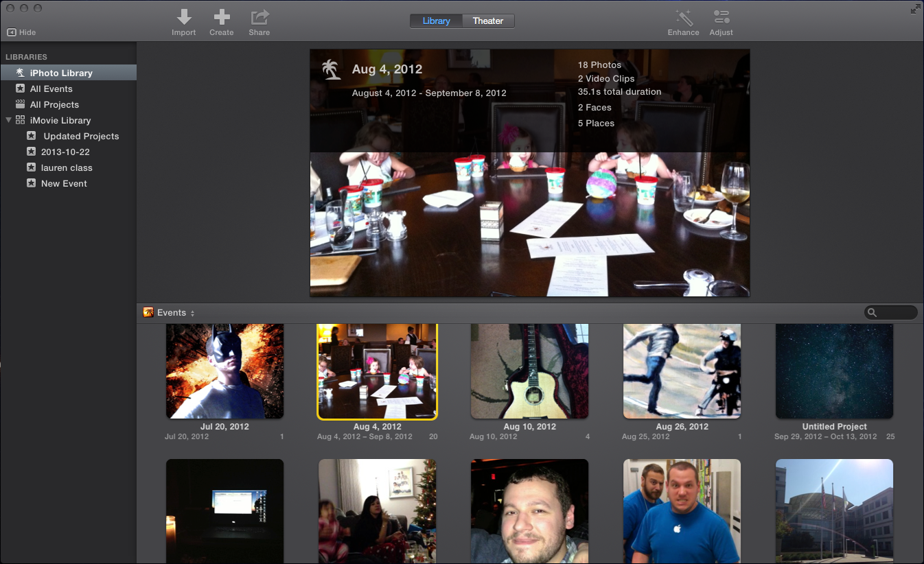Click the 'Untitled Project' label

[x=834, y=427]
